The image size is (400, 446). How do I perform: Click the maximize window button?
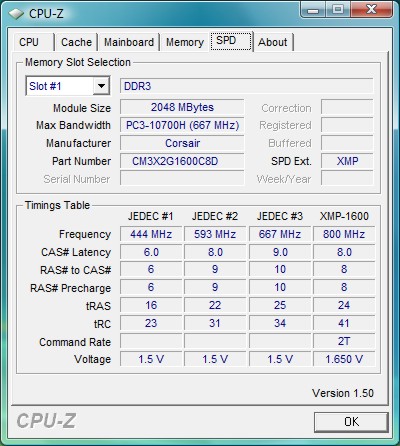337,10
